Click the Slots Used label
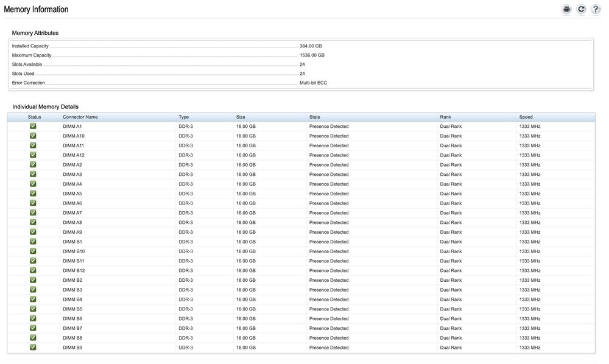609x364 pixels. 23,73
